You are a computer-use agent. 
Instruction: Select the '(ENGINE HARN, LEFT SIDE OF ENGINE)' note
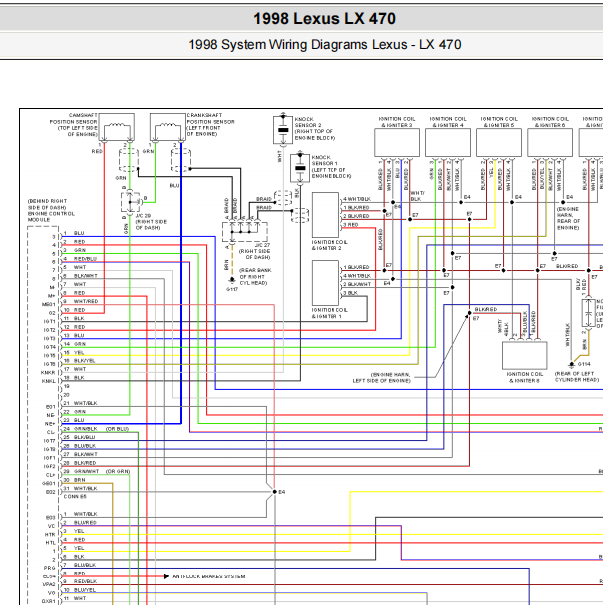pos(382,378)
